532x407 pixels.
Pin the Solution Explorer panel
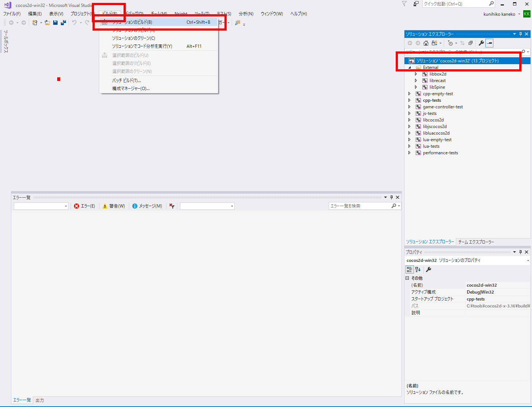click(x=520, y=34)
